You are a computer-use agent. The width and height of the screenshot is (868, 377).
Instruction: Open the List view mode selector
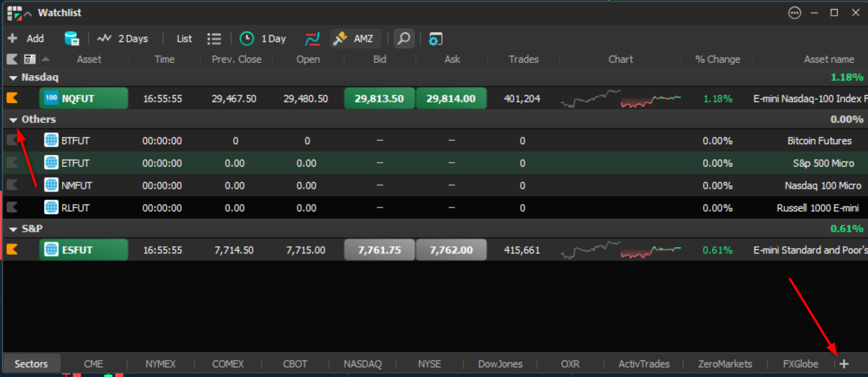(184, 39)
